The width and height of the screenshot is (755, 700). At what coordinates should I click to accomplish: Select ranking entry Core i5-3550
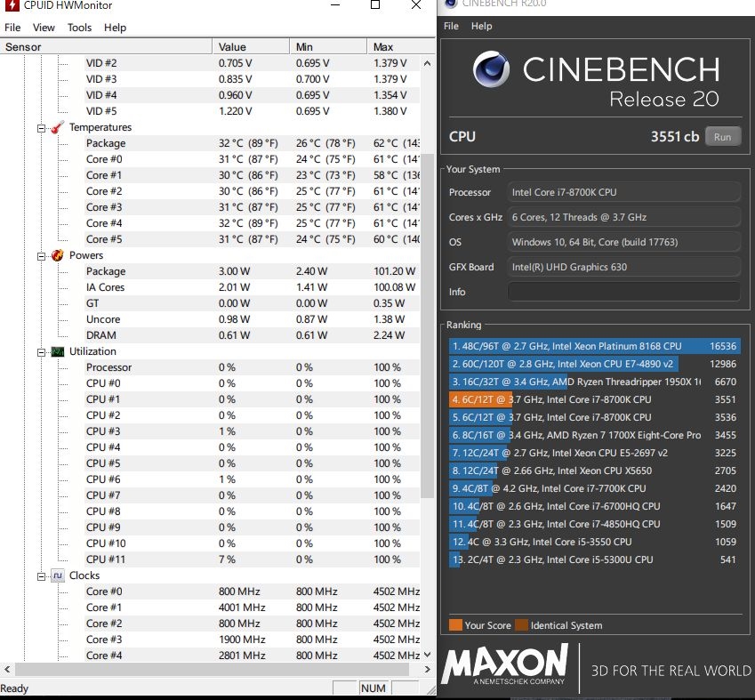coord(595,542)
